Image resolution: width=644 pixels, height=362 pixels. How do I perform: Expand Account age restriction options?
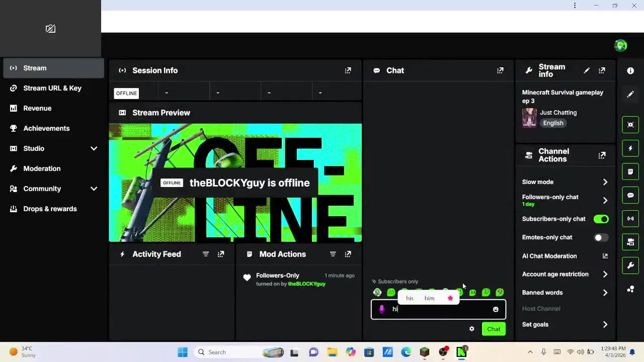[x=605, y=274]
